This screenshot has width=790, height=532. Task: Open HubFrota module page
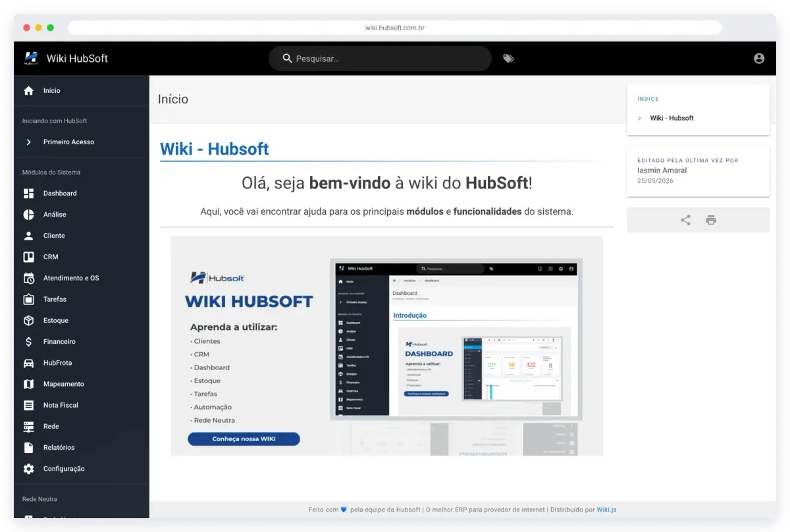pyautogui.click(x=82, y=363)
